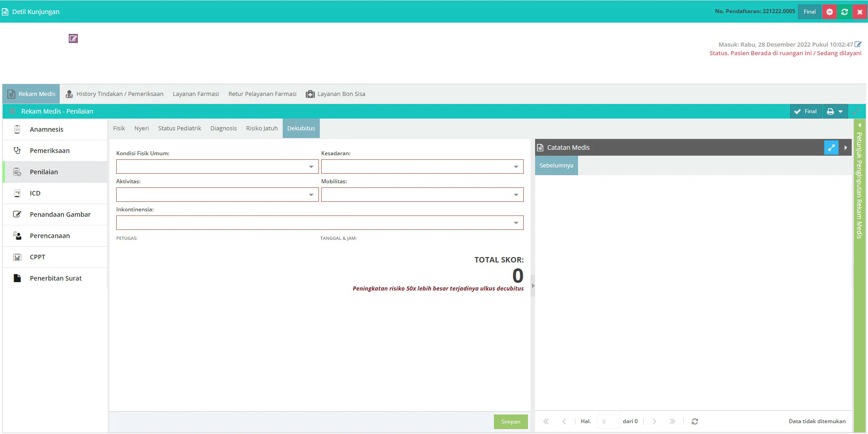Image resolution: width=868 pixels, height=434 pixels.
Task: Select Perencanaan in the sidebar
Action: (55, 236)
